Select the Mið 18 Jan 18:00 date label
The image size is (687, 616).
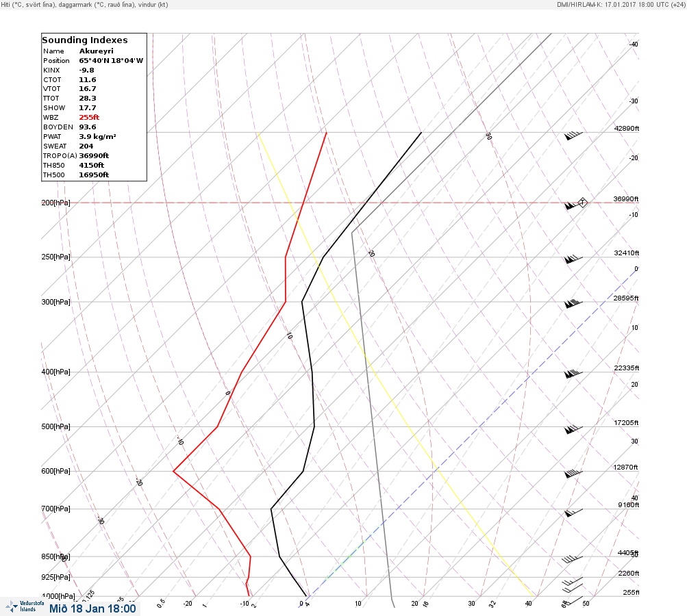(92, 608)
